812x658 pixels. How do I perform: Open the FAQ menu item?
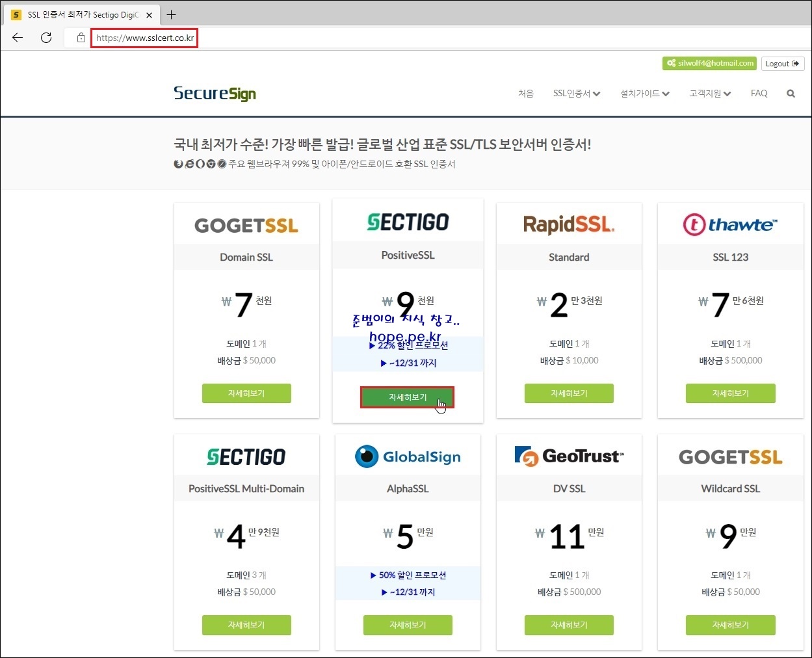759,94
